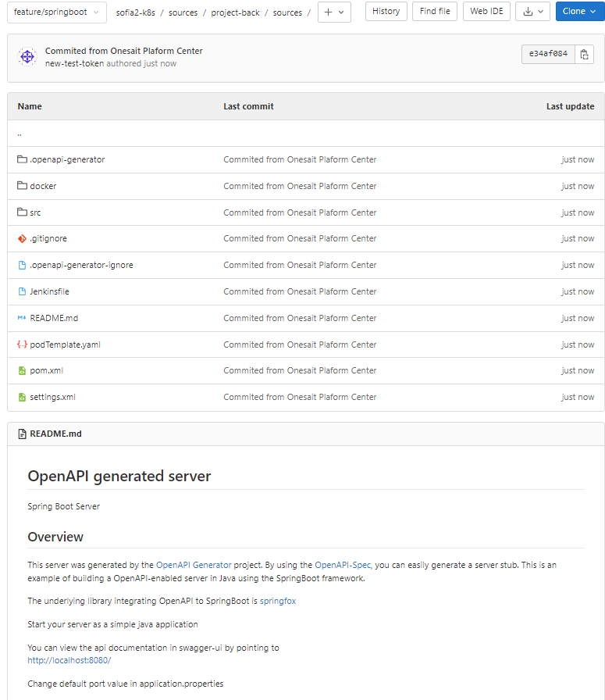Click folder icon of .openapi-generator
This screenshot has width=605, height=700.
click(x=22, y=159)
